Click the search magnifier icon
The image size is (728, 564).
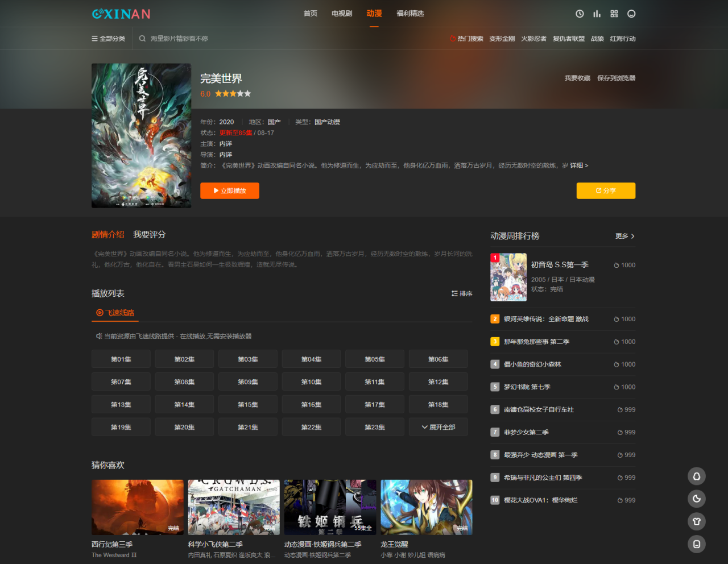point(142,38)
